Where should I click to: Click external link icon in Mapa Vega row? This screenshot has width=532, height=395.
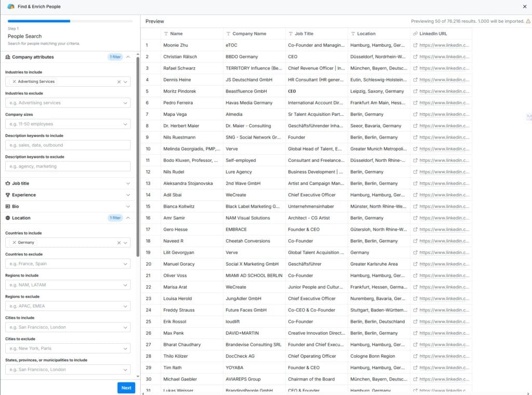[415, 114]
